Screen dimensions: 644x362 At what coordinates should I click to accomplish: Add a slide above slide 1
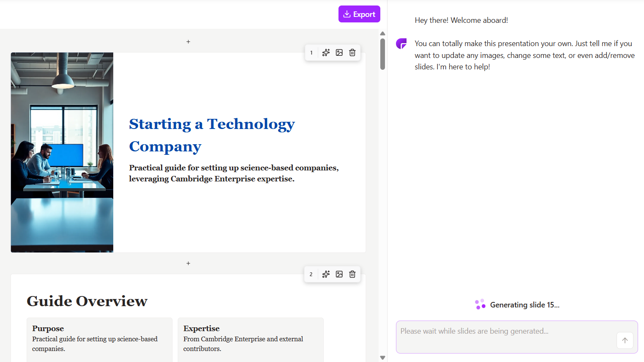pyautogui.click(x=188, y=42)
